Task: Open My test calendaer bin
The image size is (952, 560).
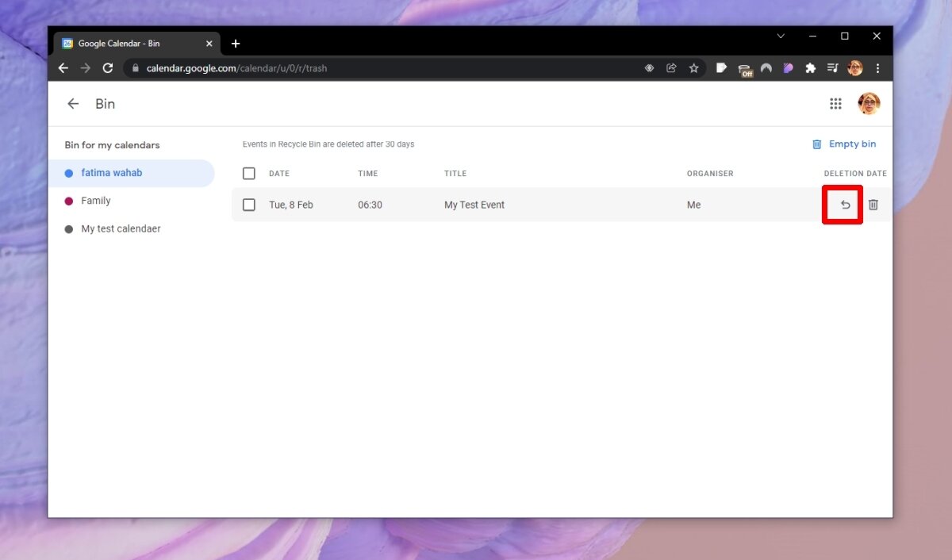Action: (x=121, y=228)
